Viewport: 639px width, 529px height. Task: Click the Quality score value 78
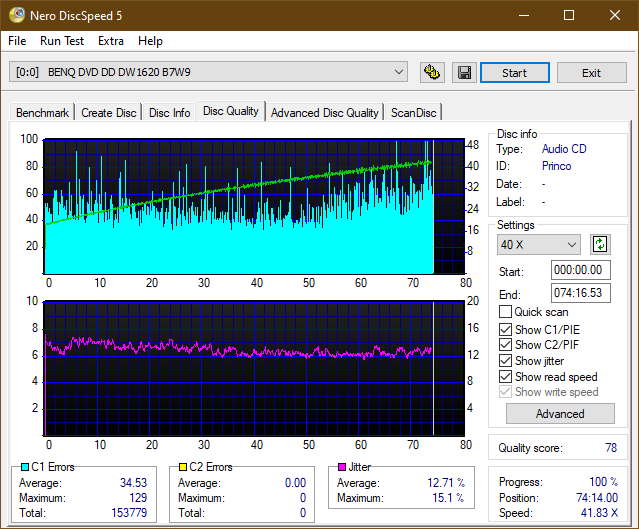coord(611,448)
